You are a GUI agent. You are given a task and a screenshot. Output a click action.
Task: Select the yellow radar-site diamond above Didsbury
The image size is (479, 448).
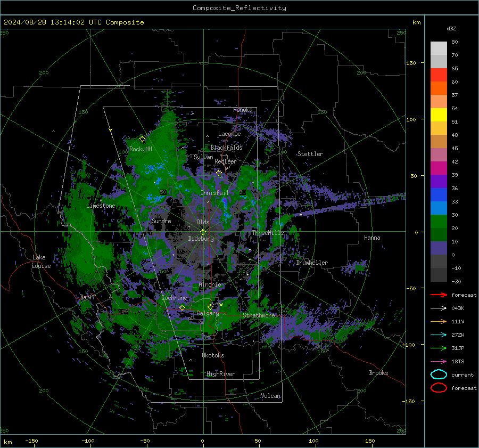[203, 232]
